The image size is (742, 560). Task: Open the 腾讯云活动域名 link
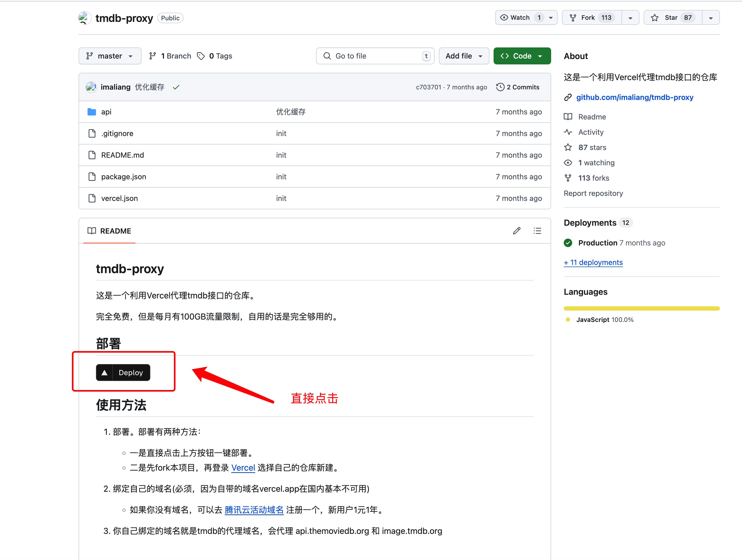(x=254, y=510)
